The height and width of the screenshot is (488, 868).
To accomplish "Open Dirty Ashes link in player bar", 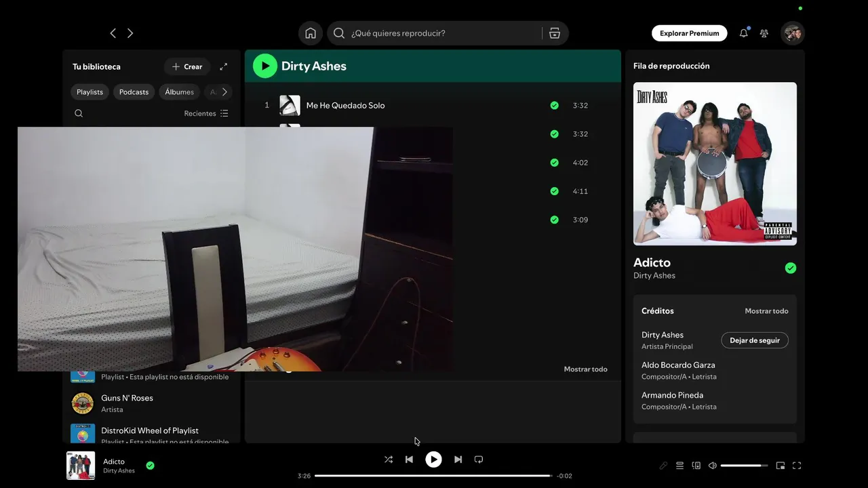I will click(x=119, y=471).
